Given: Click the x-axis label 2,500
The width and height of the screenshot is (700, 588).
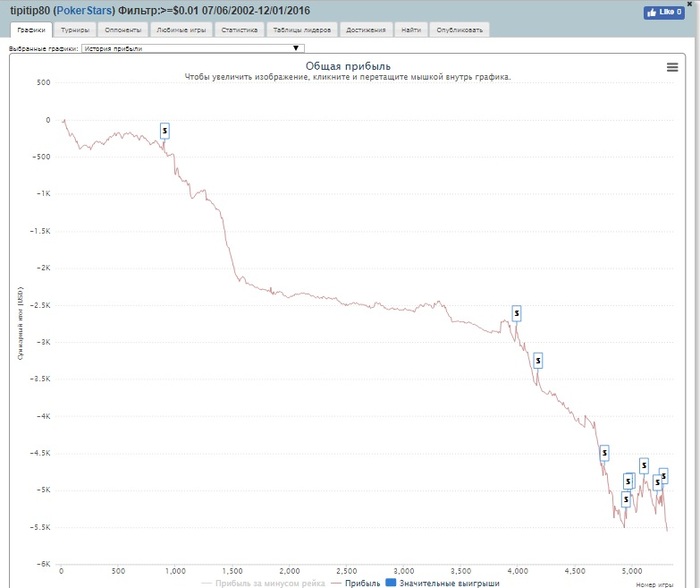Looking at the screenshot, I should (x=346, y=571).
